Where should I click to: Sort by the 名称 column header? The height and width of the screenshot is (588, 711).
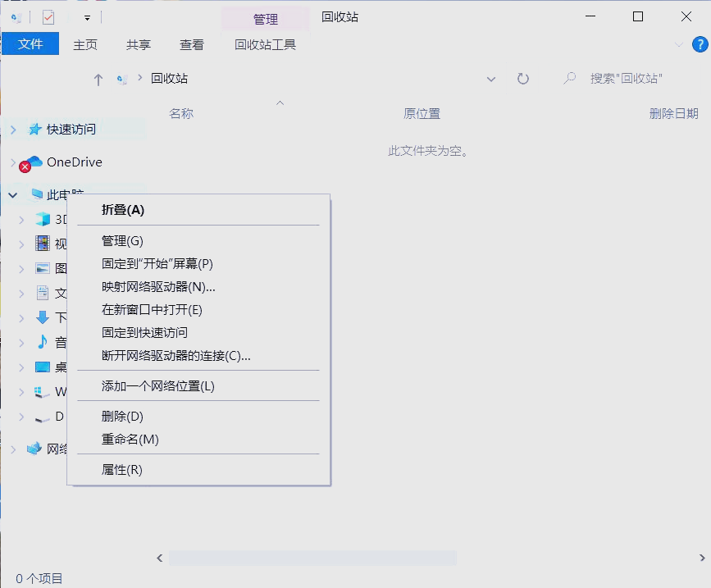(x=181, y=113)
